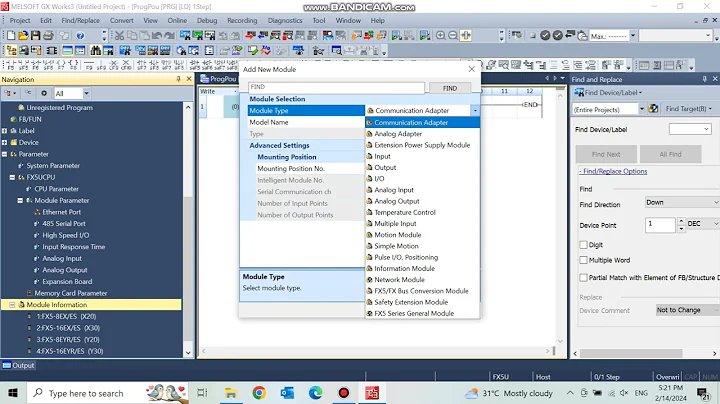Open the (Entire Projects) scope dropdown
The height and width of the screenshot is (404, 720).
pyautogui.click(x=641, y=109)
